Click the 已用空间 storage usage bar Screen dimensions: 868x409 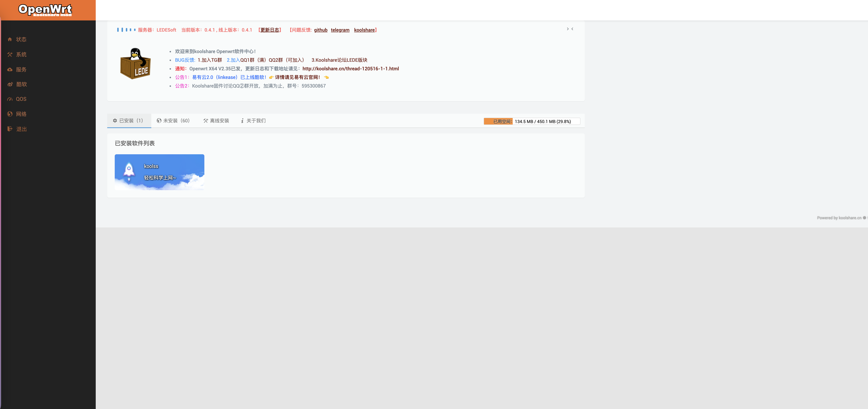pos(532,121)
